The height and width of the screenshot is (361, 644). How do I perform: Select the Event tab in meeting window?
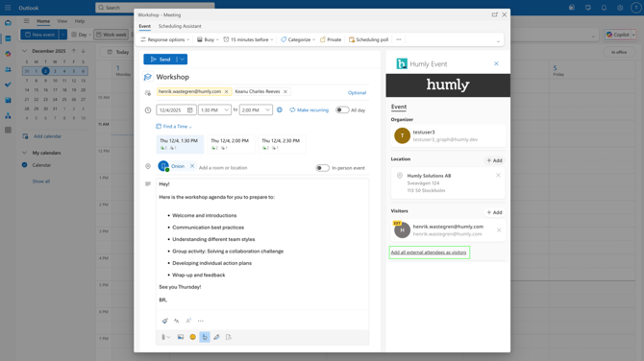click(x=144, y=26)
